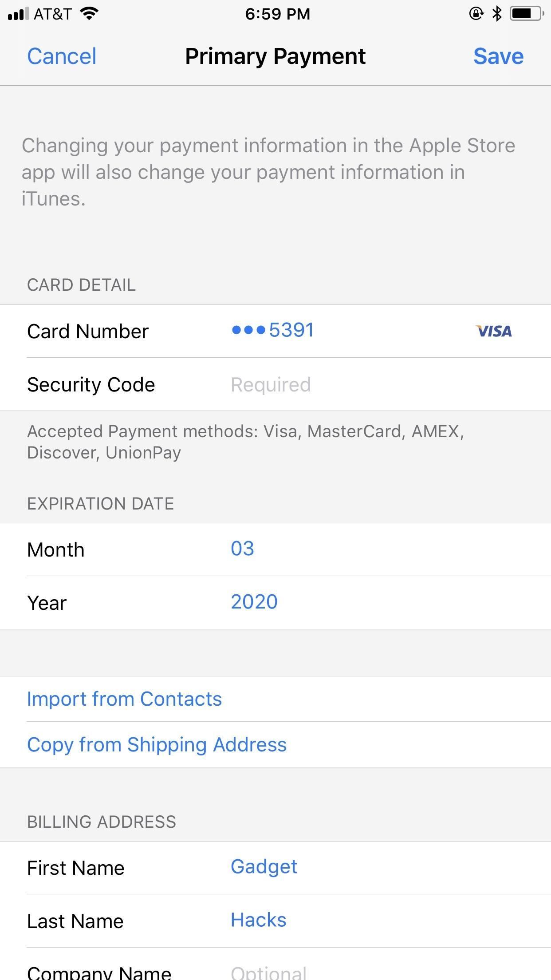This screenshot has width=551, height=980.
Task: Cancel the payment editing screen
Action: [x=62, y=56]
